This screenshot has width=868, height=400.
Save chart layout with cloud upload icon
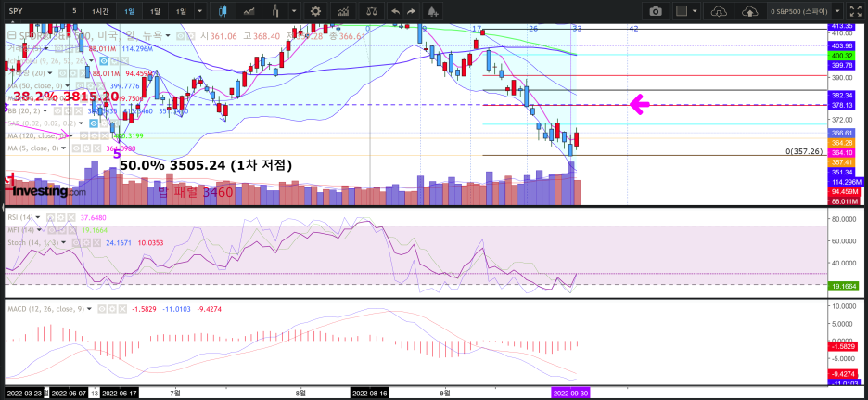749,11
